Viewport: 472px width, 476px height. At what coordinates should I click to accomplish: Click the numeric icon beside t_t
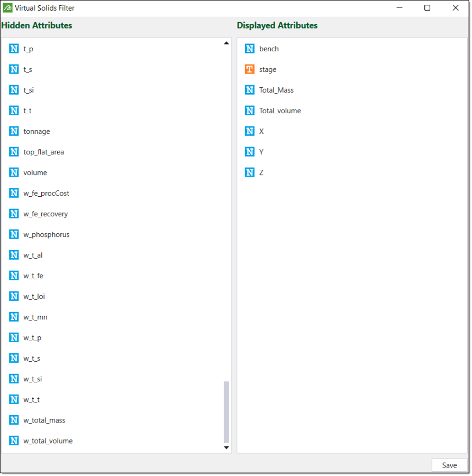[x=14, y=111]
